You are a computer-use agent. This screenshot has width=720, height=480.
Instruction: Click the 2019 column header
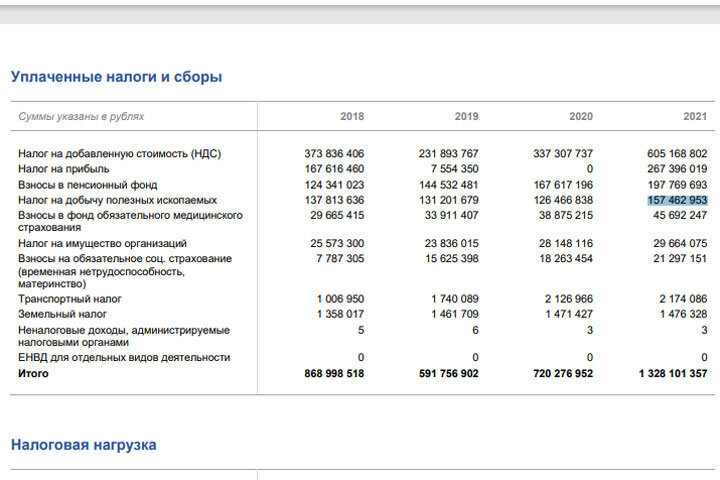pyautogui.click(x=467, y=116)
